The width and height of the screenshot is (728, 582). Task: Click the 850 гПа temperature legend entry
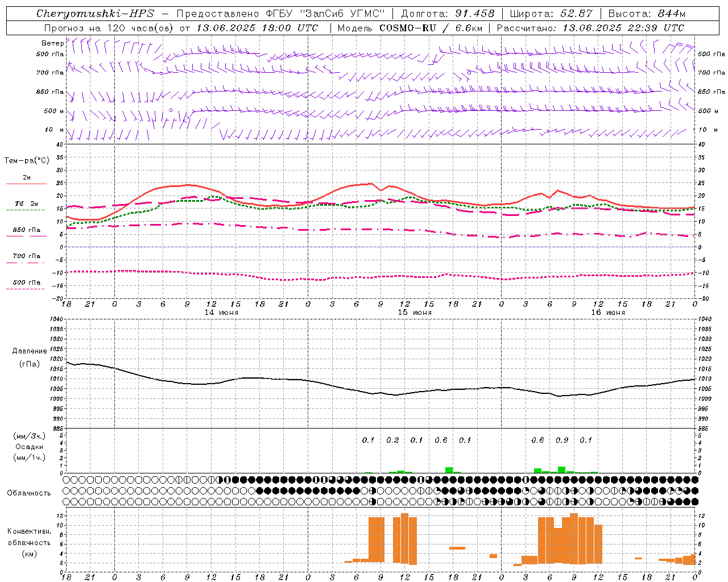pyautogui.click(x=26, y=230)
